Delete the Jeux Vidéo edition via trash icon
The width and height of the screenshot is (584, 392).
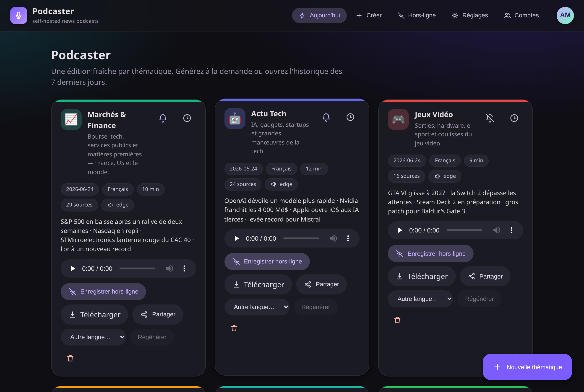point(397,320)
